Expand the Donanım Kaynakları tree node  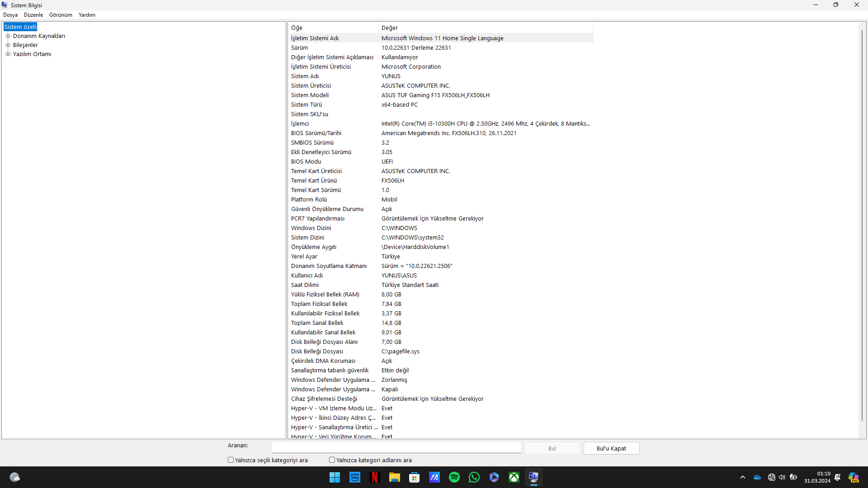8,36
